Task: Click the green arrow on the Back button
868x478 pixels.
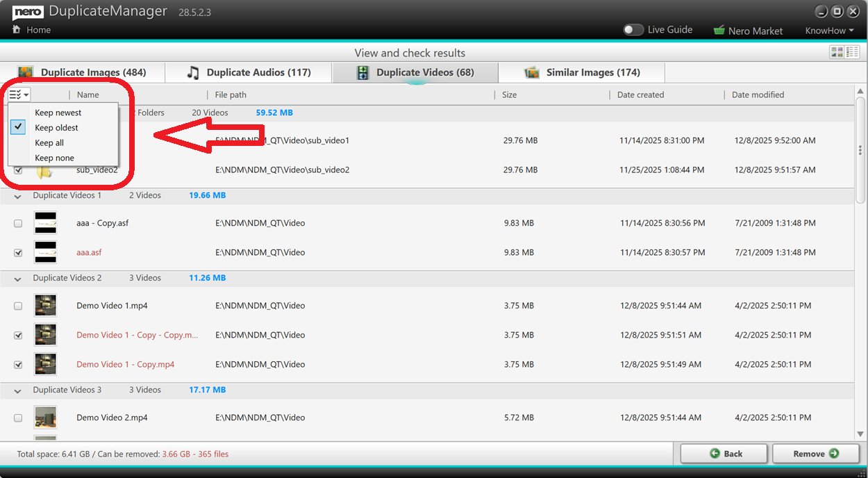Action: (x=715, y=454)
